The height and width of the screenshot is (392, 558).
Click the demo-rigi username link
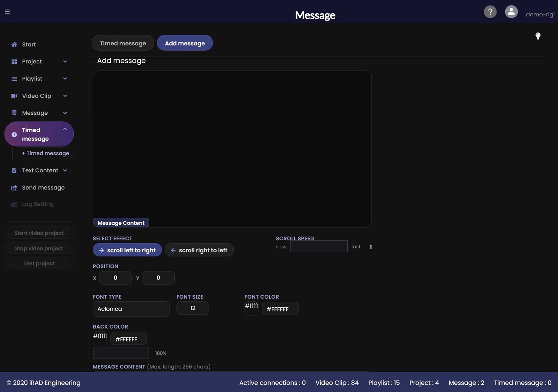point(540,14)
